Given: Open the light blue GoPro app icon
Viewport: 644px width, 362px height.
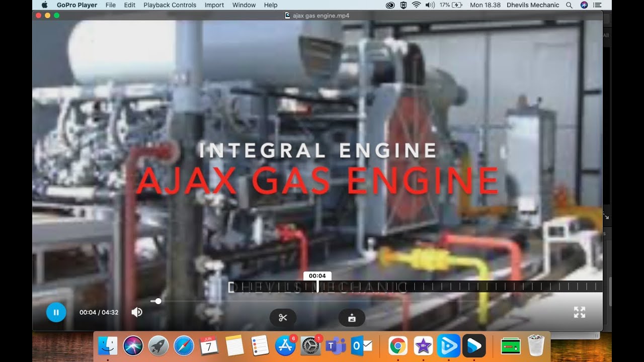Looking at the screenshot, I should click(449, 346).
